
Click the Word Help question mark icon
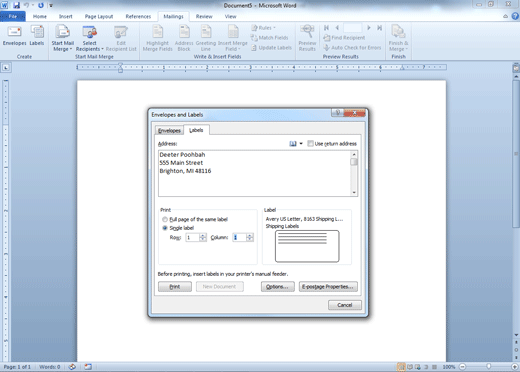[x=515, y=16]
